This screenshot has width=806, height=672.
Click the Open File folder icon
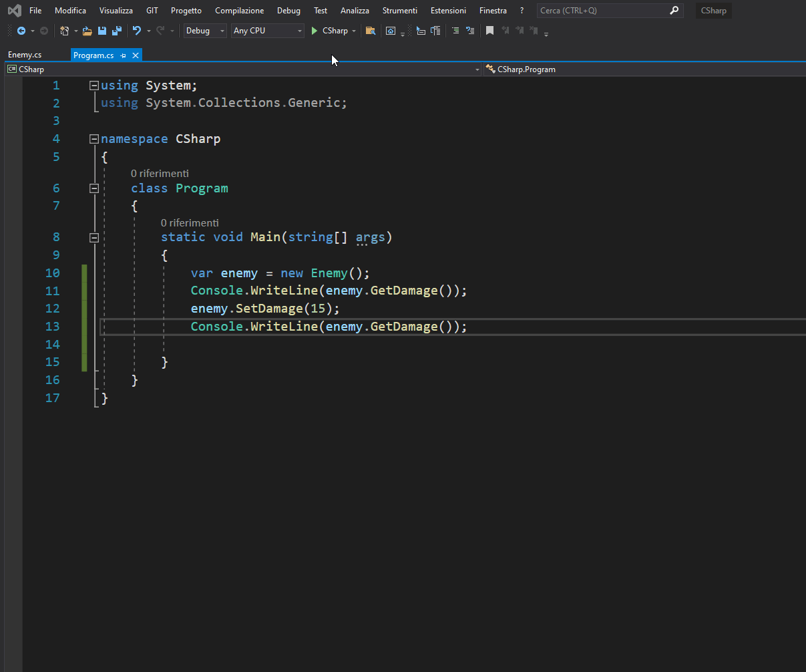click(87, 31)
